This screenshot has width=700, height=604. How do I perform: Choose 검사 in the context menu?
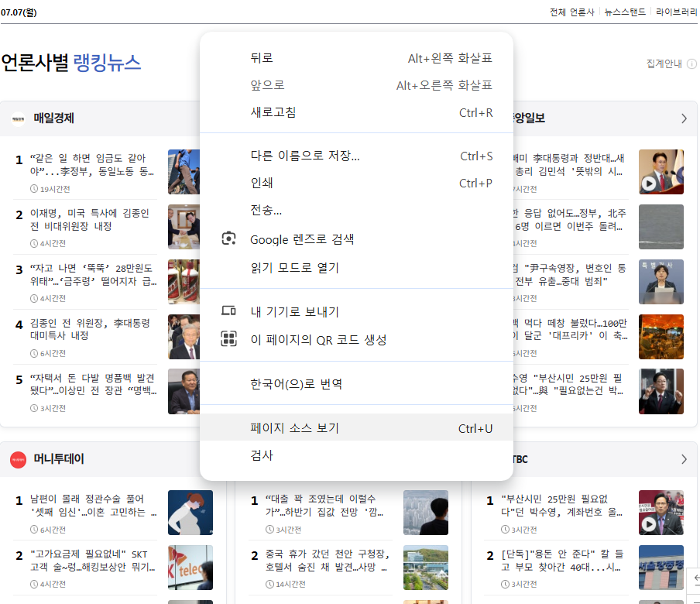356,455
